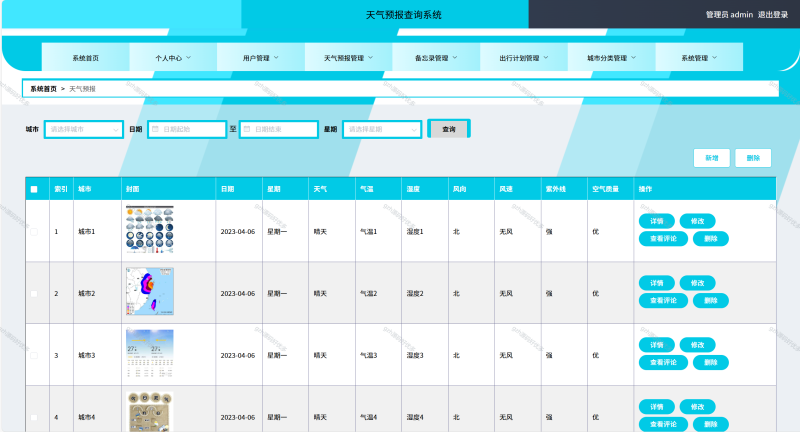Expand the 天气预报管理 menu
Screen dimensions: 800x432
tap(348, 58)
